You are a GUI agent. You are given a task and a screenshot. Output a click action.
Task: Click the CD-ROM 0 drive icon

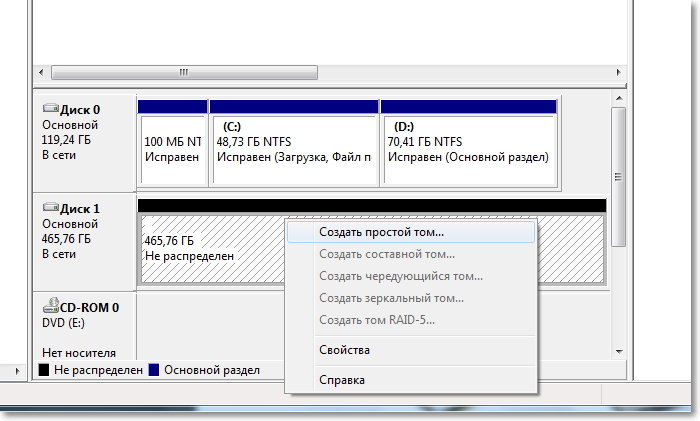click(50, 308)
